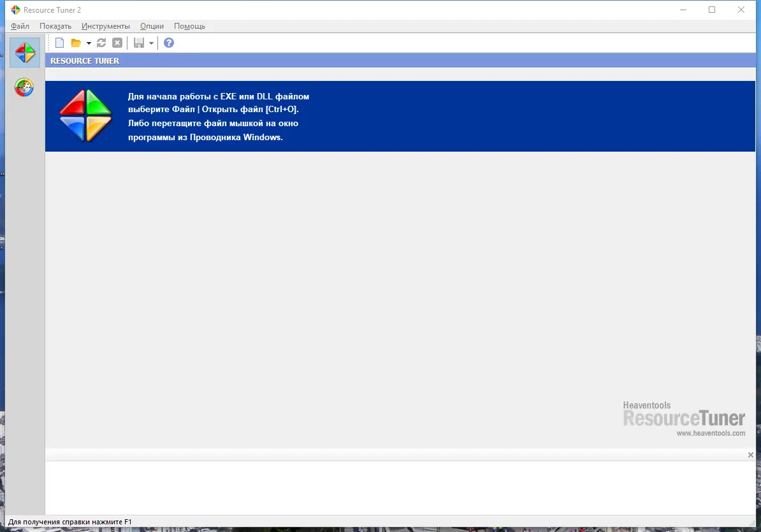Click inside the empty bottom log pane

pos(400,487)
